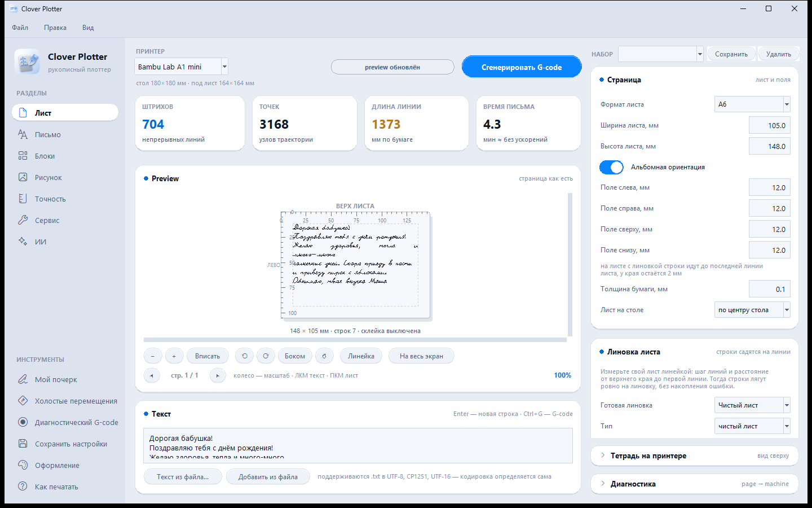Click the preview's vertical scrollbar
This screenshot has height=508, width=812.
570,265
